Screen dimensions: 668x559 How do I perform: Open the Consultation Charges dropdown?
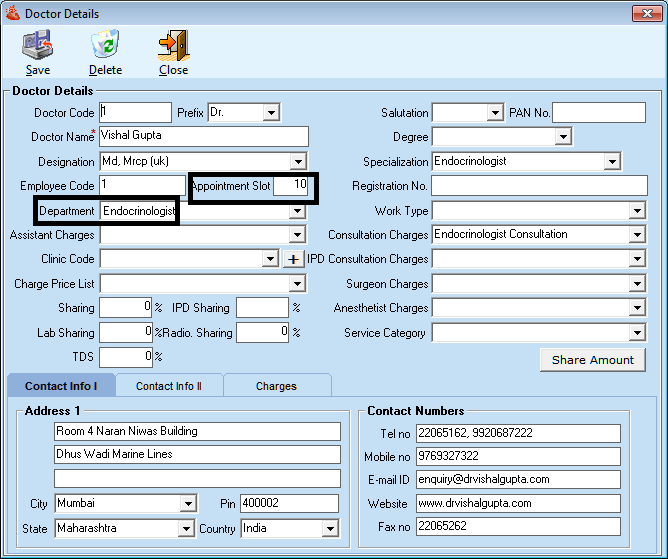pyautogui.click(x=637, y=235)
